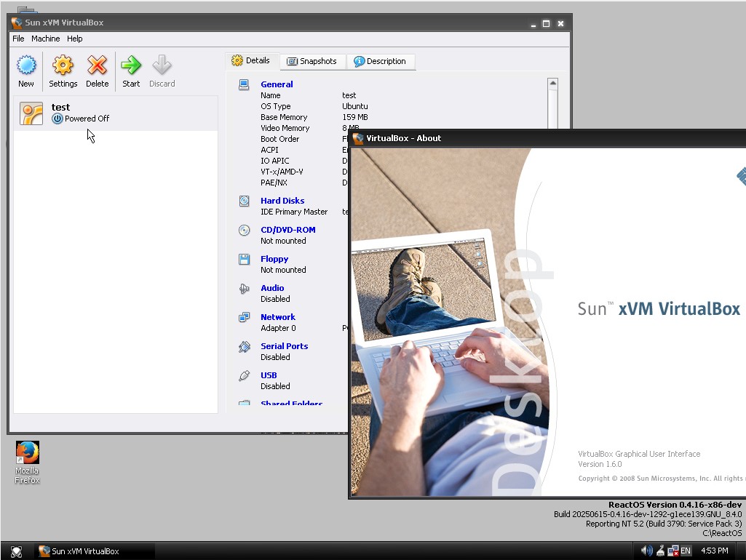Switch to the Snapshots tab
Screen dimensions: 746x560
click(312, 61)
